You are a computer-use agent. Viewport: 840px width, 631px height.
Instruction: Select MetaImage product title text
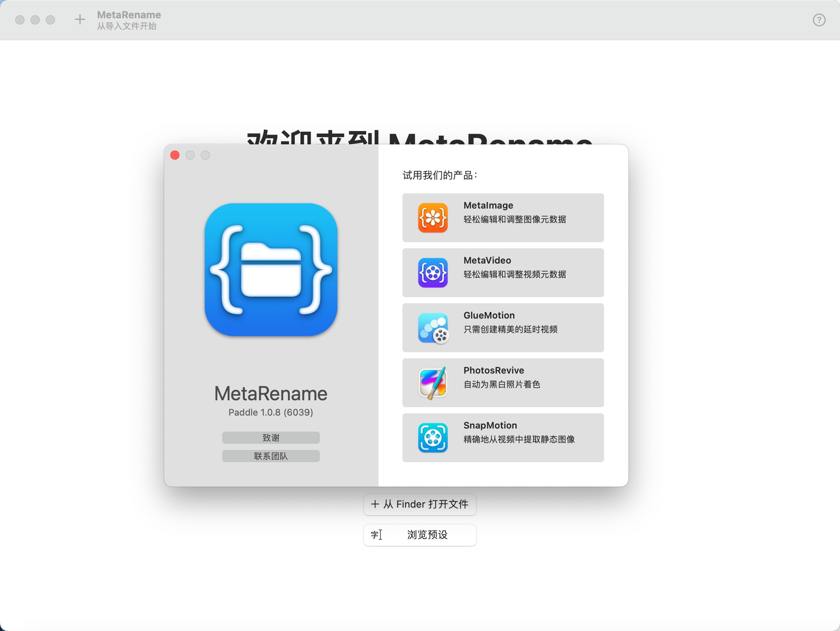click(488, 205)
